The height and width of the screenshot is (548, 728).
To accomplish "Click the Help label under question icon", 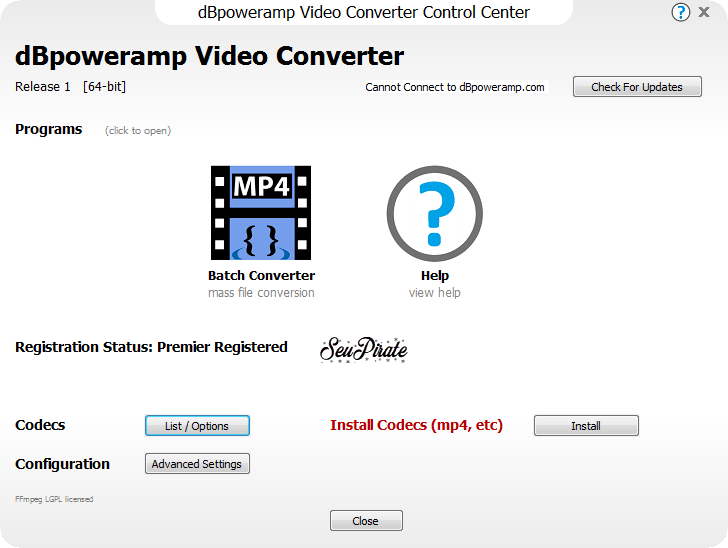I will (x=435, y=275).
